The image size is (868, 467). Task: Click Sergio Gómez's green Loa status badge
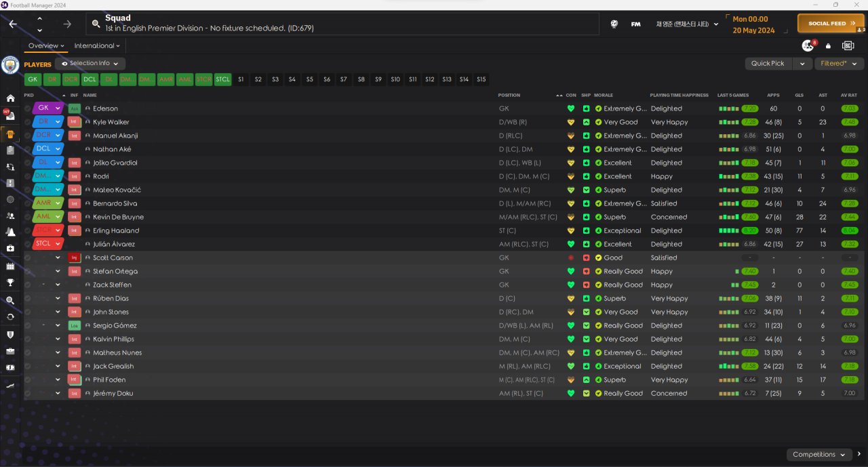(75, 325)
